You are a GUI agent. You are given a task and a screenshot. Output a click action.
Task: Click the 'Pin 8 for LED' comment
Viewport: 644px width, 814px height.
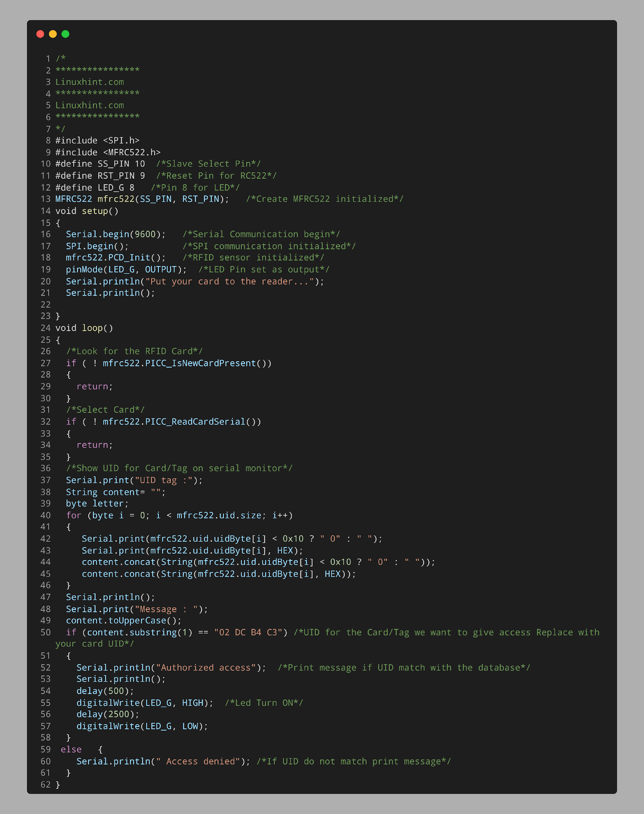click(195, 187)
